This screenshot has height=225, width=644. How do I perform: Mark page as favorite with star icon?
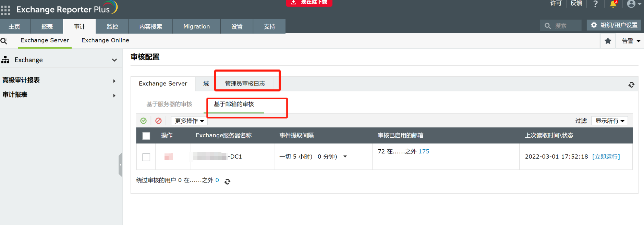click(608, 41)
